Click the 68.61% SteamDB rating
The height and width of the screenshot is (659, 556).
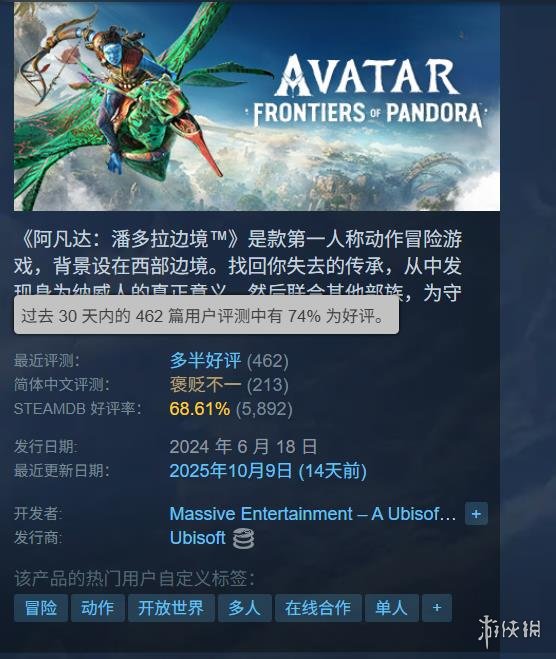coord(200,409)
